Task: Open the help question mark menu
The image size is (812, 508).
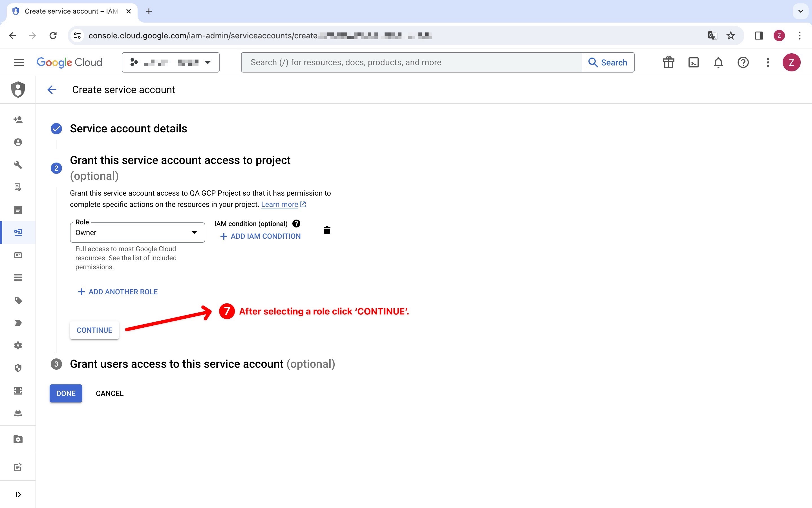Action: (743, 62)
